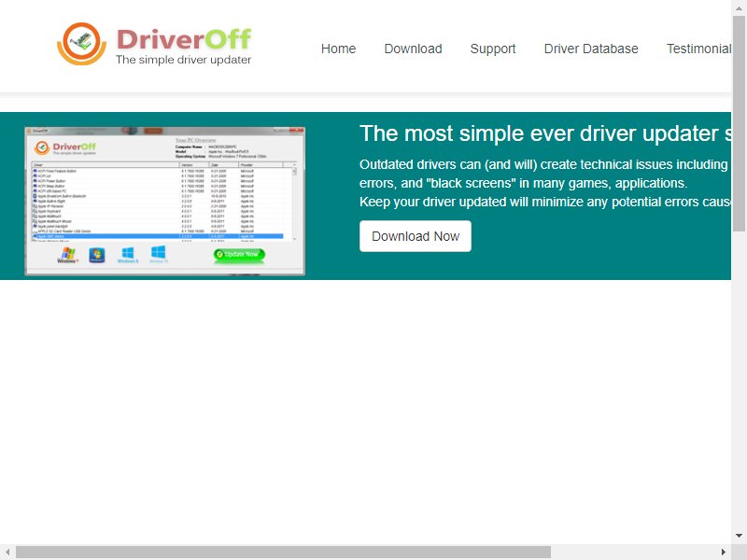Click the vertical scrollbar thumb
Screen dimensions: 747x560
click(739, 124)
